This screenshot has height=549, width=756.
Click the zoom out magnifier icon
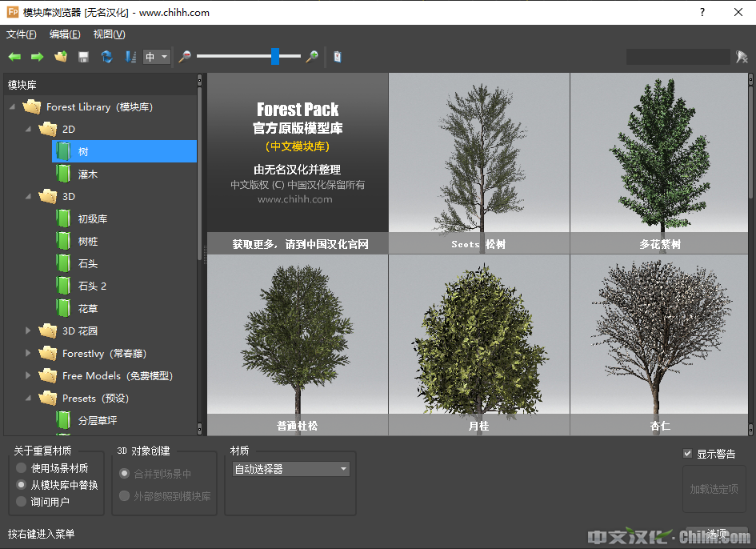[185, 57]
